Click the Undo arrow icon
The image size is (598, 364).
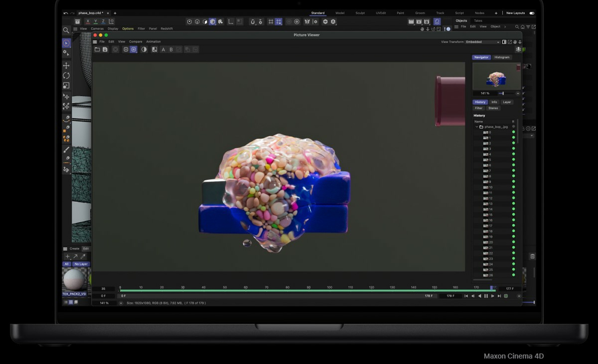[x=65, y=13]
